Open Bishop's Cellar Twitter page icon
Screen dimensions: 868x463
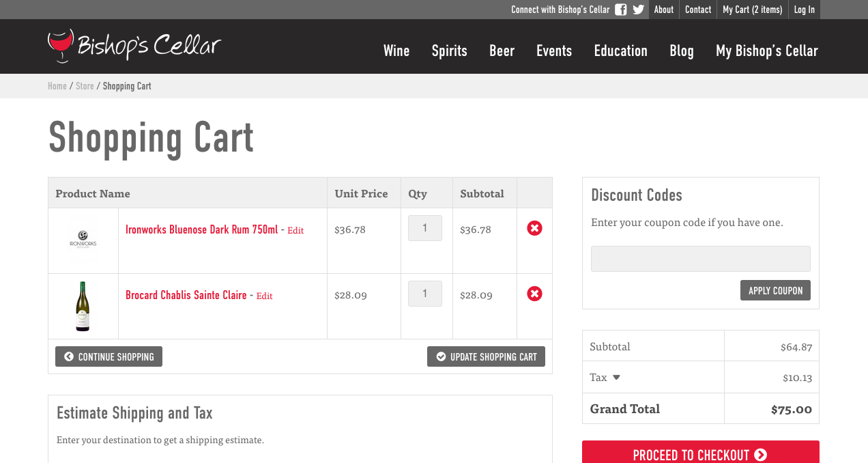pyautogui.click(x=638, y=10)
